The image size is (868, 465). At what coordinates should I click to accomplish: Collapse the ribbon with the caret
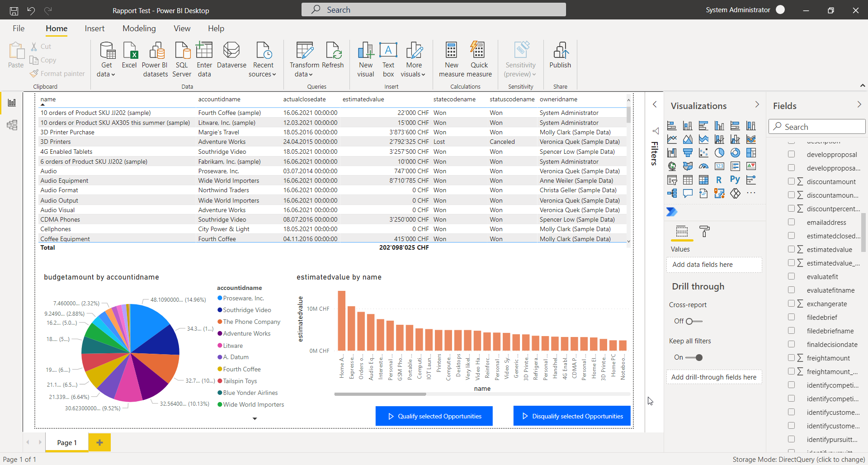863,85
